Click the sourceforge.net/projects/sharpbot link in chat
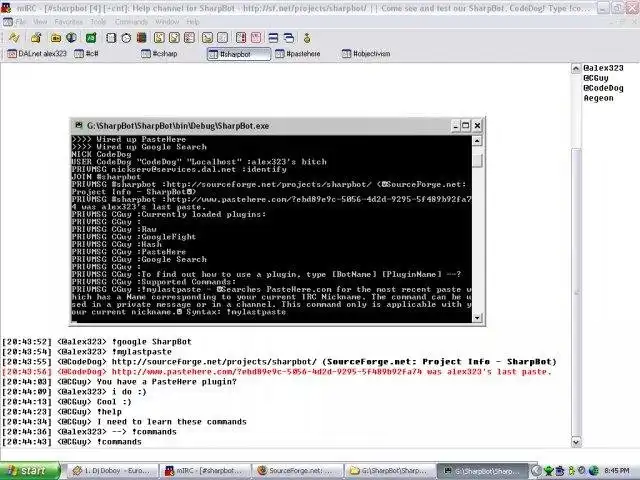The width and height of the screenshot is (640, 480). 214,362
